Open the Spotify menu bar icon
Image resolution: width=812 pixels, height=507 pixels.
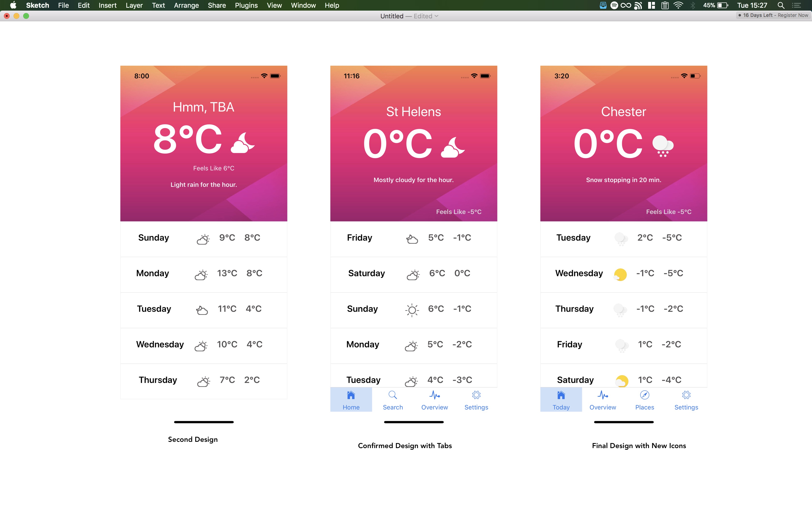[614, 5]
